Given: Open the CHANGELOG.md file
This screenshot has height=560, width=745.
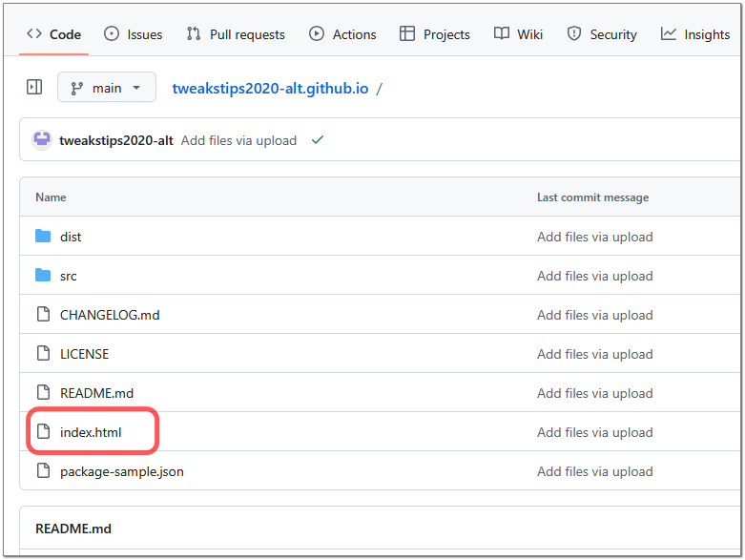Looking at the screenshot, I should point(110,315).
